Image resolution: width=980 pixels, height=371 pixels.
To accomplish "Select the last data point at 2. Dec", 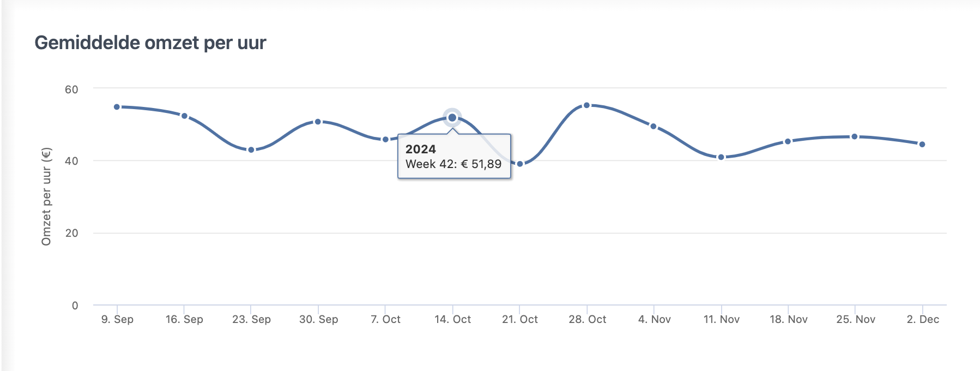I will coord(922,145).
